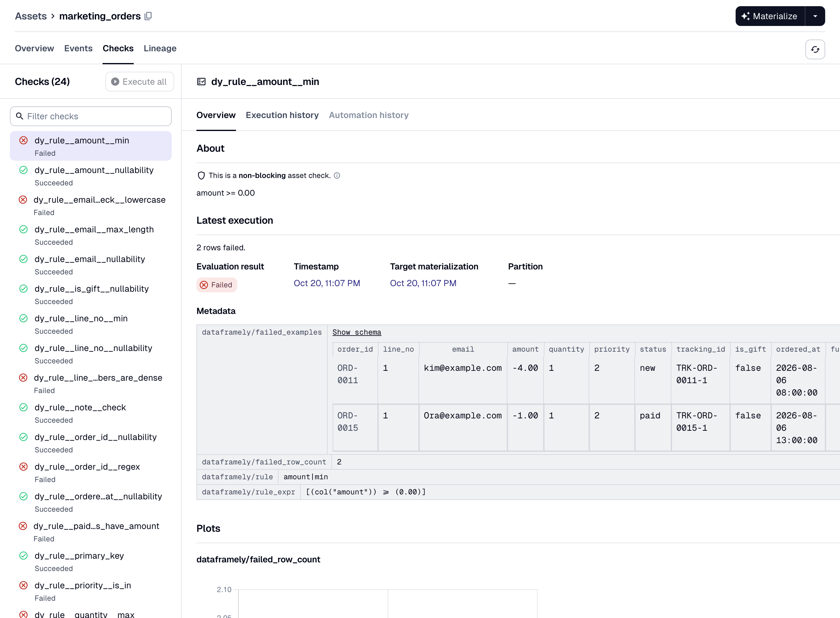Select the dy_rule__is_gift__nullability check
The image size is (840, 618).
(91, 294)
